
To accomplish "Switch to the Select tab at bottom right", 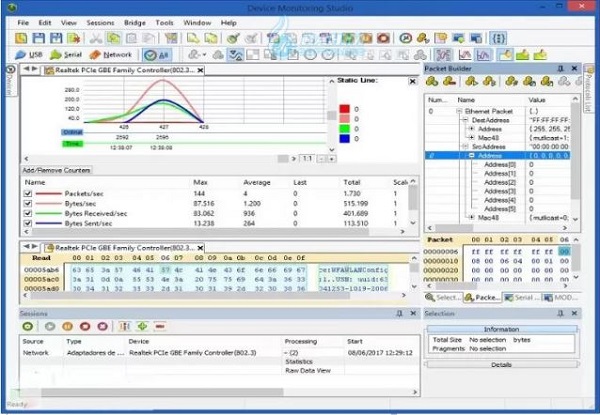I will [x=443, y=298].
